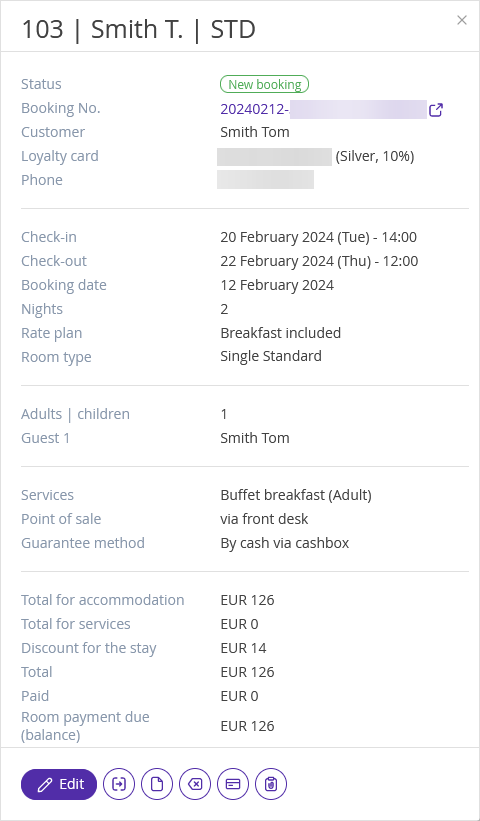Click the Guest 1 name Smith Tom

255,438
